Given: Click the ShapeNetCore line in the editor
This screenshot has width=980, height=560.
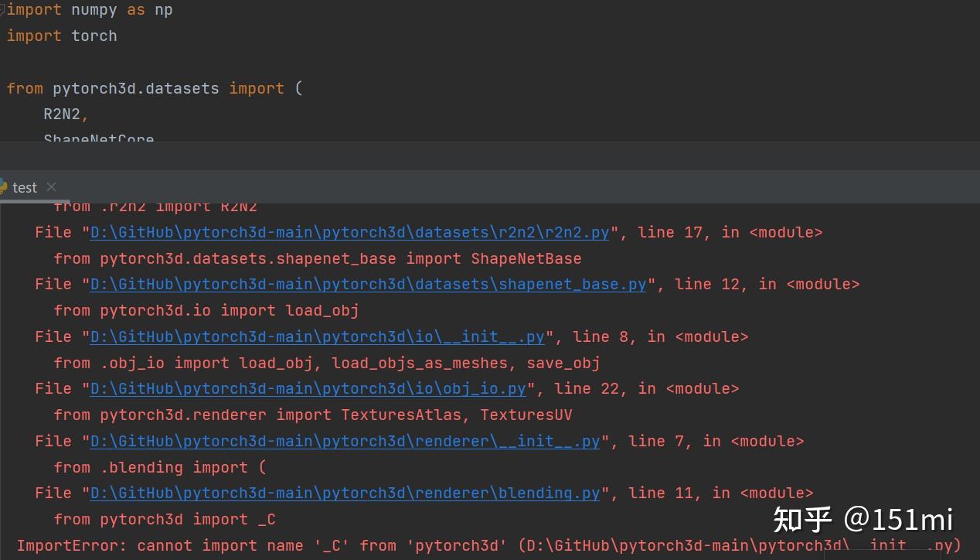Looking at the screenshot, I should (99, 138).
